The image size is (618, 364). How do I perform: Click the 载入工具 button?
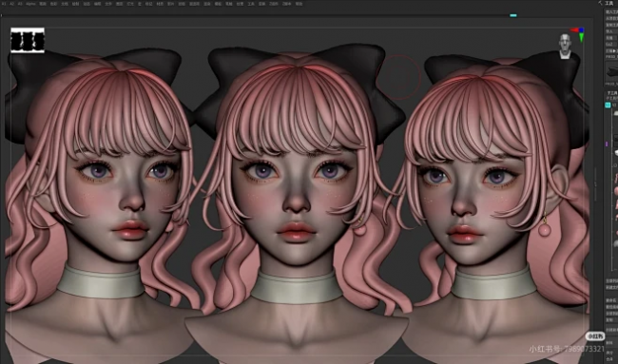pyautogui.click(x=611, y=11)
